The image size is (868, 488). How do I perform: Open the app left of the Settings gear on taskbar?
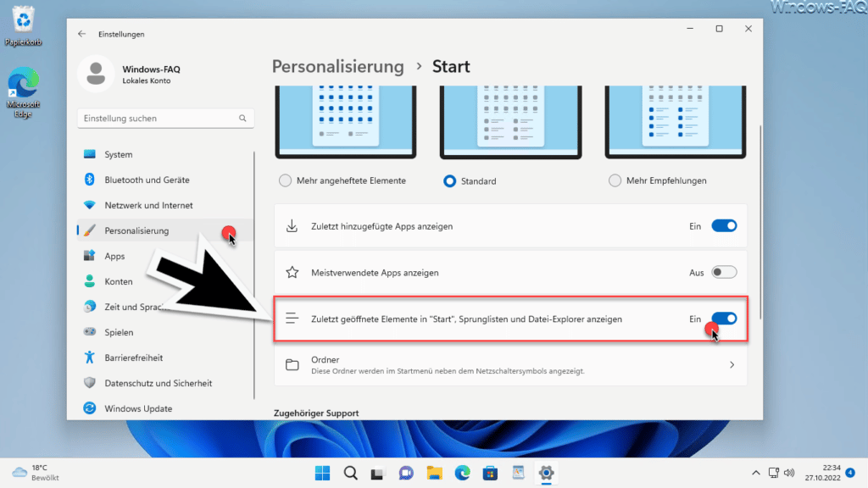coord(518,473)
